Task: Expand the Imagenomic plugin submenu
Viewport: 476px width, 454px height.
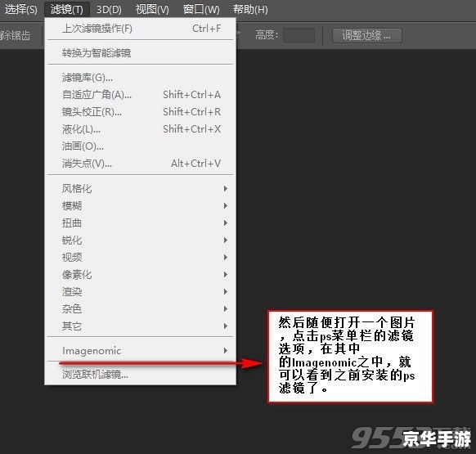Action: click(140, 351)
